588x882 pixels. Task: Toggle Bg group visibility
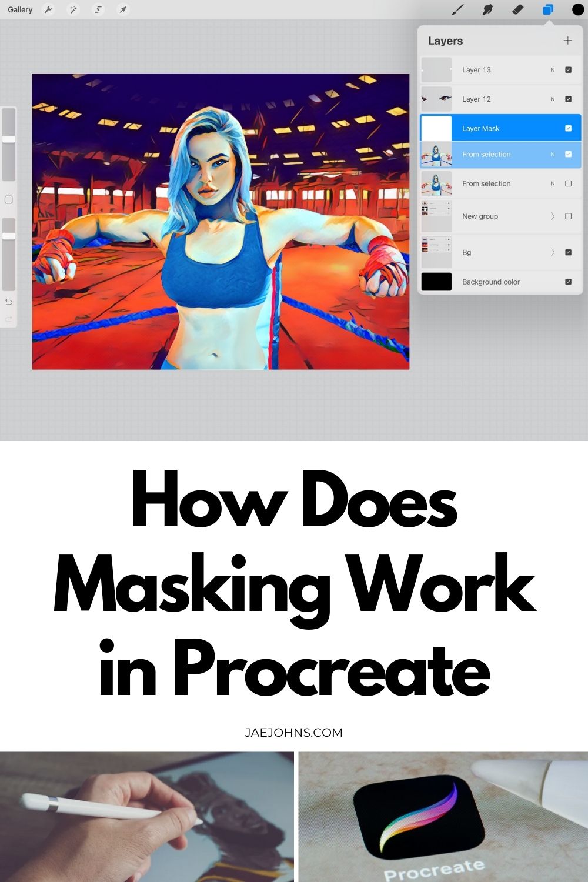568,252
